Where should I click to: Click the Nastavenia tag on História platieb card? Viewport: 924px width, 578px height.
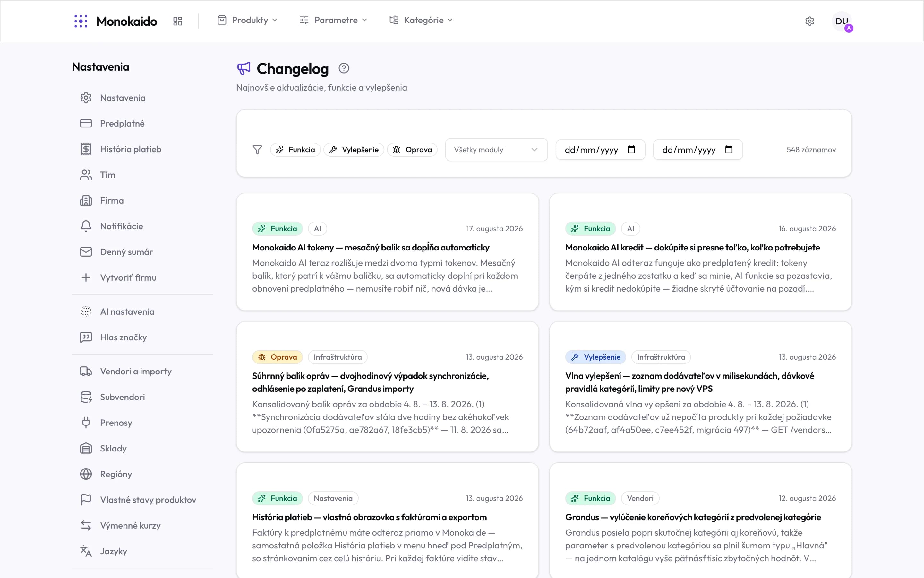point(333,498)
